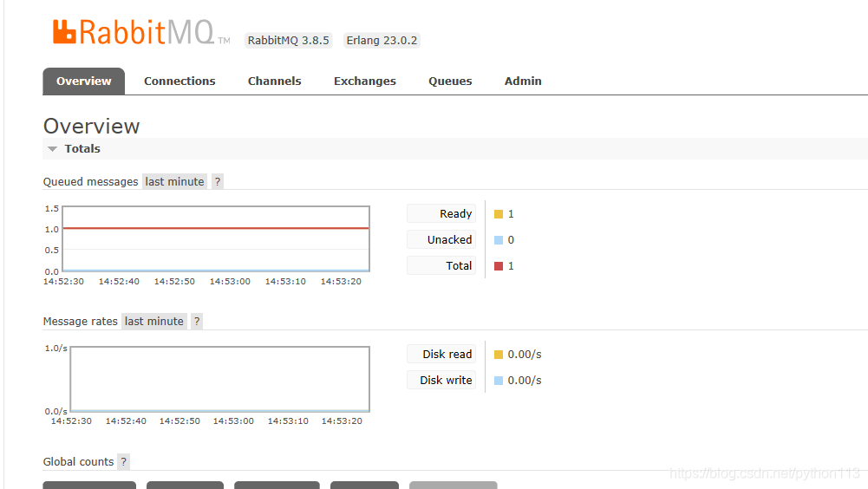The image size is (868, 489).
Task: Click the blue Disk write swatch
Action: coord(499,381)
